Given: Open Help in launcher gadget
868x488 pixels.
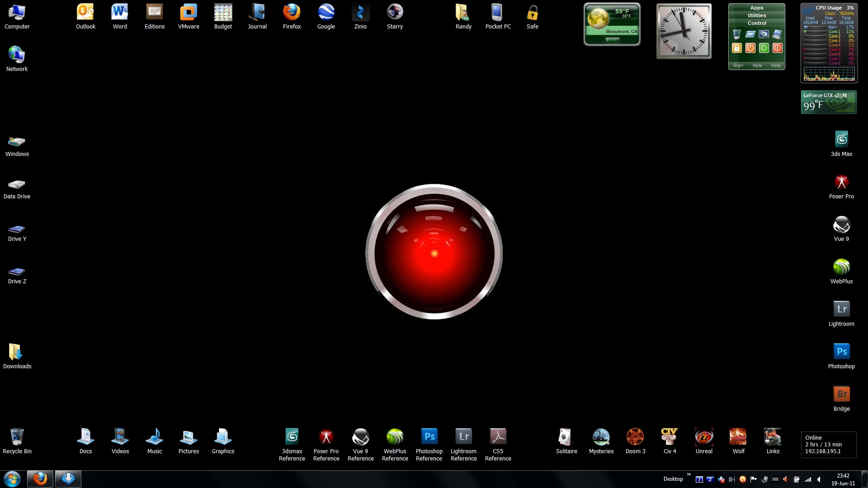Looking at the screenshot, I should point(776,66).
